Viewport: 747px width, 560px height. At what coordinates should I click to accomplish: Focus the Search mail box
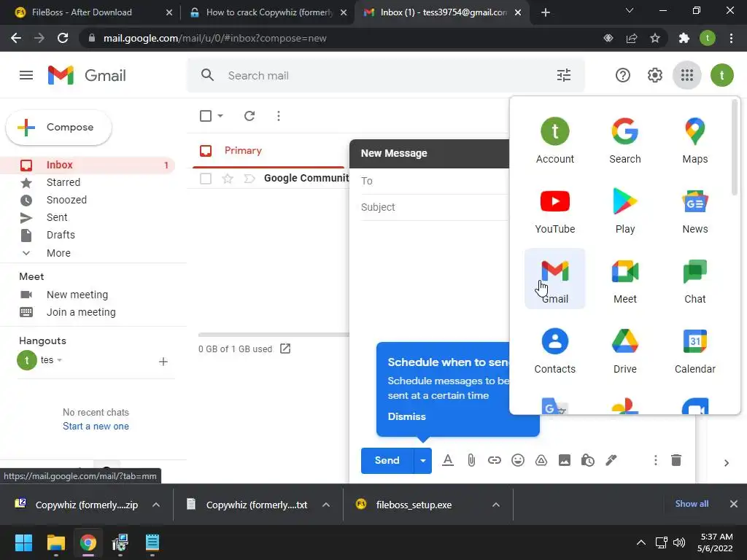pyautogui.click(x=386, y=75)
